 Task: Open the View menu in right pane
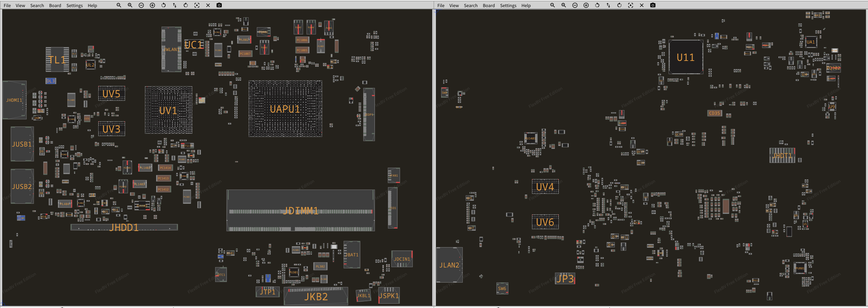coord(454,6)
